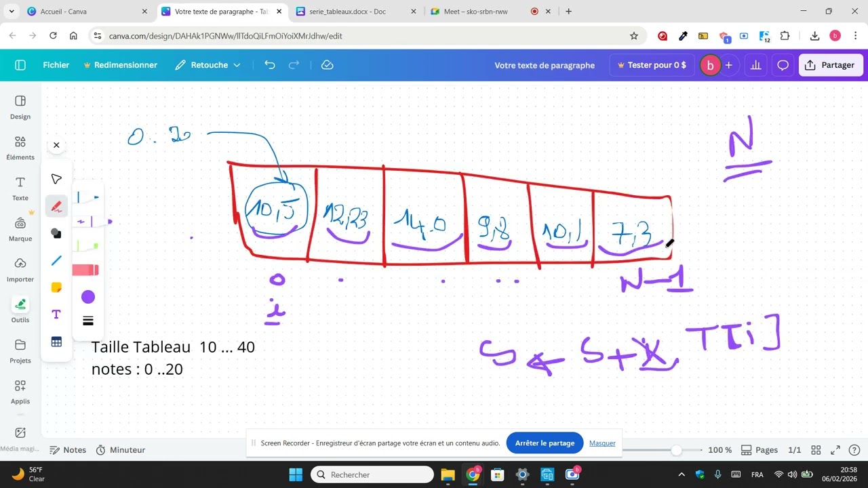Redo the last action
Image resolution: width=868 pixels, height=488 pixels.
coord(294,65)
